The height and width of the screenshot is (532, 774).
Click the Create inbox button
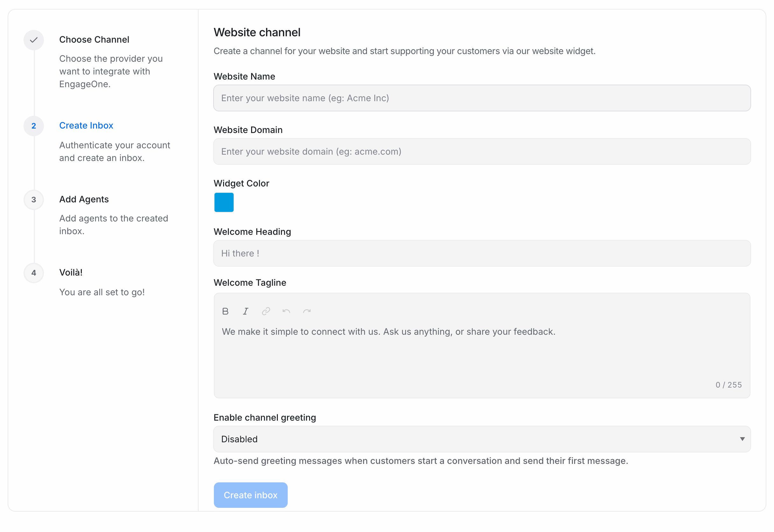(x=250, y=495)
